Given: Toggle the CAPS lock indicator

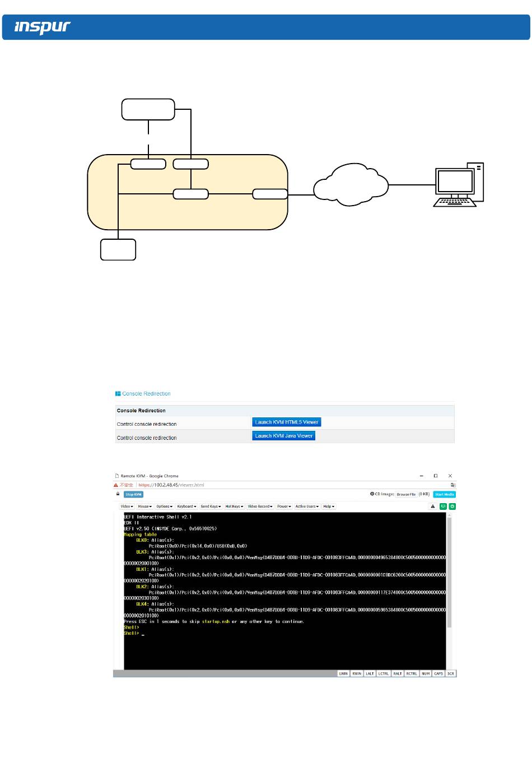Looking at the screenshot, I should point(438,674).
